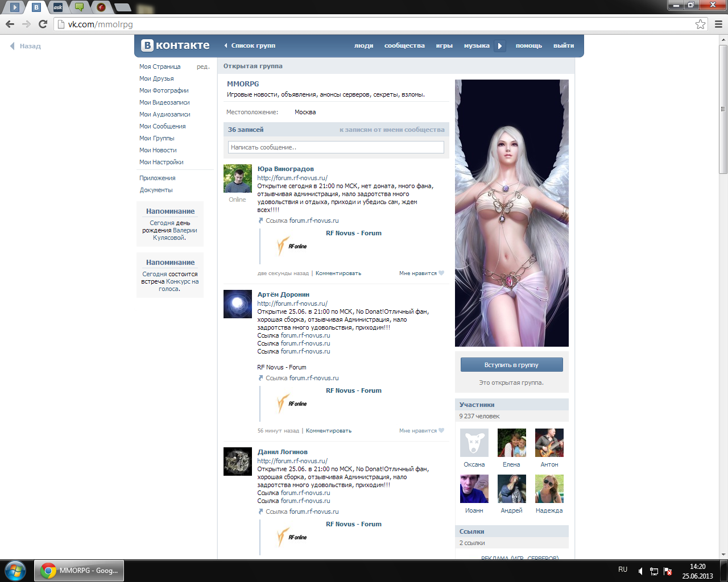Viewport: 728px width, 582px height.
Task: Open member Оксана's avatar
Action: tap(474, 443)
